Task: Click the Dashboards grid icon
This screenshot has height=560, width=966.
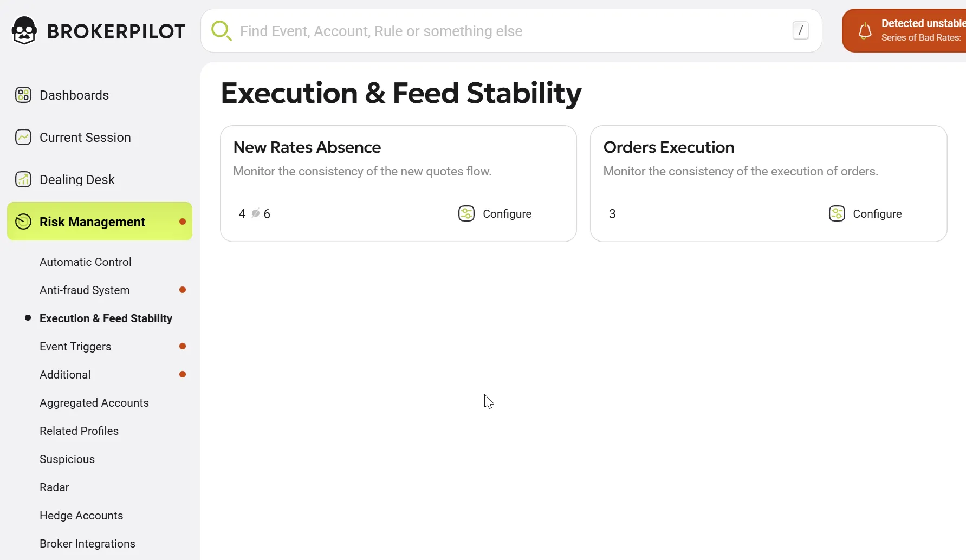Action: [x=23, y=95]
